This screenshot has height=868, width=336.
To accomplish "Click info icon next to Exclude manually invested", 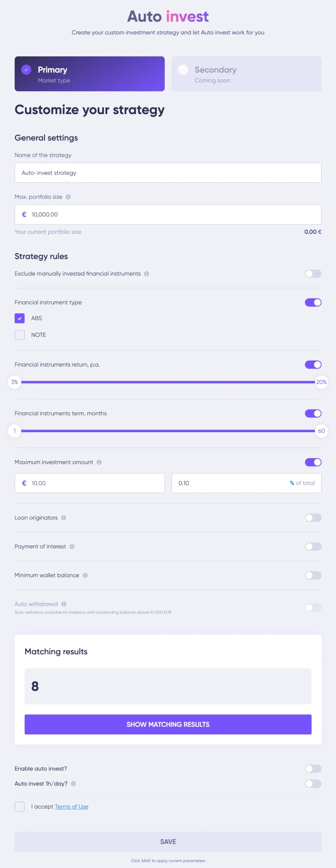I will pos(147,274).
